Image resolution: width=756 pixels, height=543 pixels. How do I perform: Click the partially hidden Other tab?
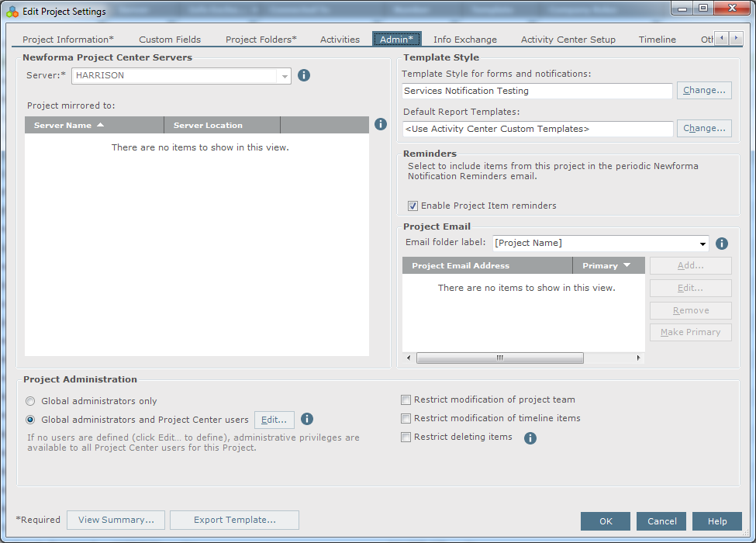coord(706,40)
